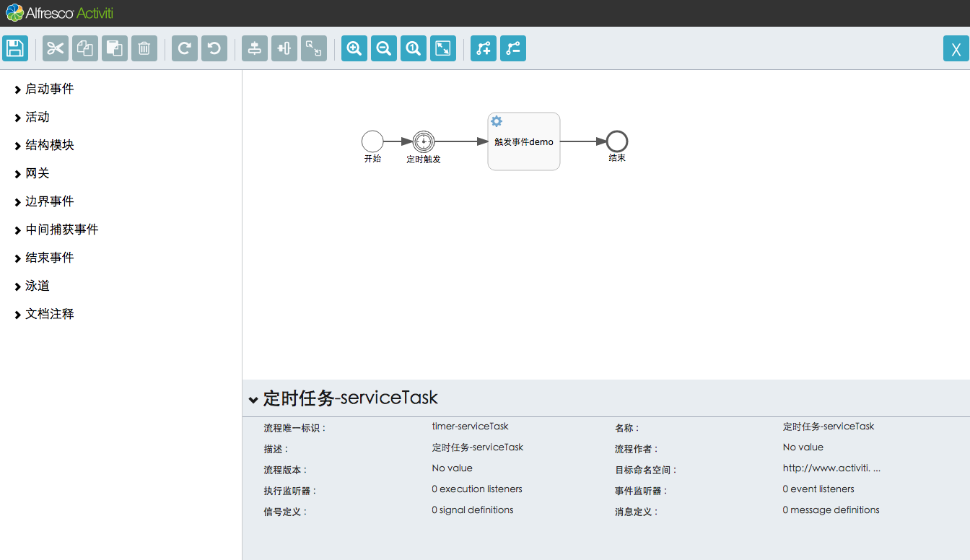Viewport: 970px width, 560px height.
Task: Expand the 活动 palette group
Action: [x=32, y=117]
